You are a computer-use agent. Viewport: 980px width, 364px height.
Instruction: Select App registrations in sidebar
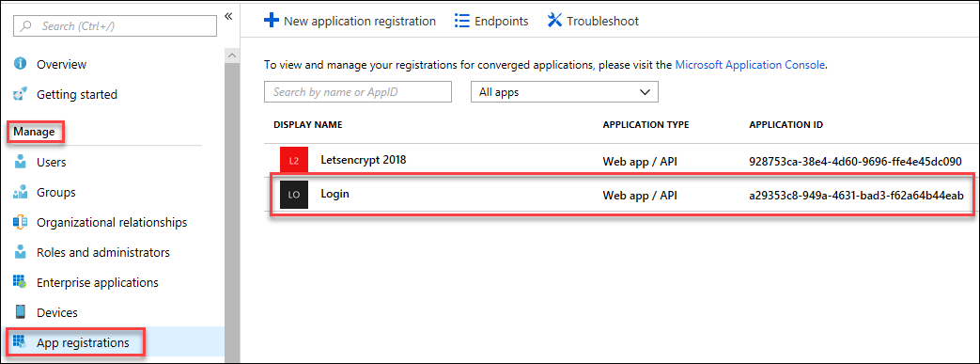click(83, 342)
